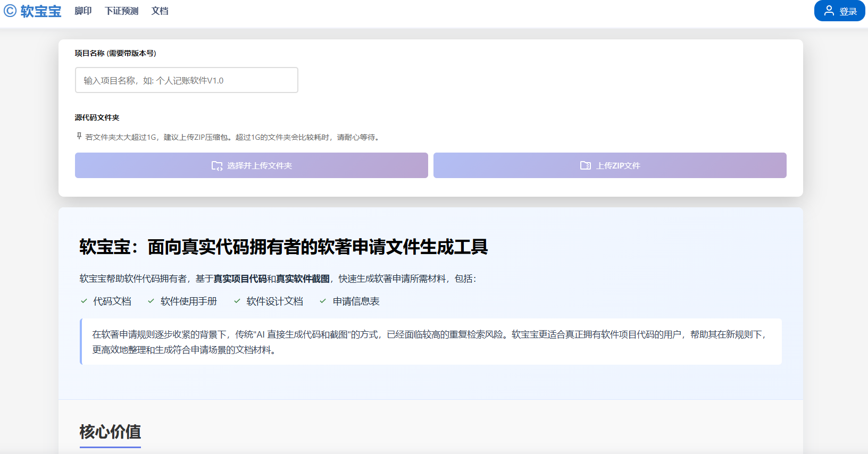Click the 软宝宝 brand name link
This screenshot has height=454, width=868.
(x=41, y=11)
